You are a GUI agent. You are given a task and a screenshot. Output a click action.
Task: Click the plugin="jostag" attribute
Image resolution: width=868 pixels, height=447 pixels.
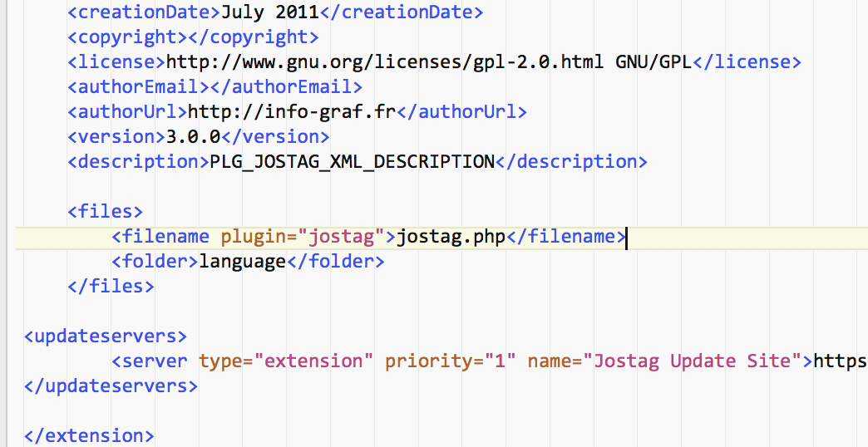point(303,237)
